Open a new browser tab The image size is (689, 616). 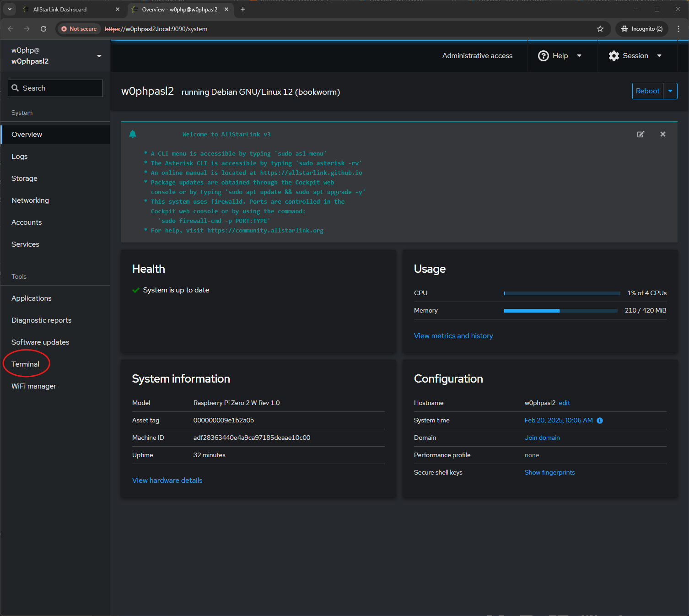[243, 9]
